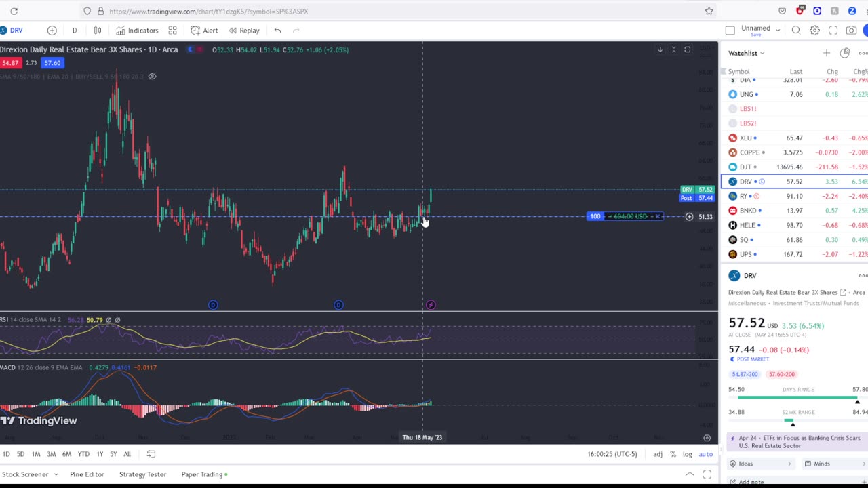Open the Pine Editor tab
The width and height of the screenshot is (868, 488).
87,474
